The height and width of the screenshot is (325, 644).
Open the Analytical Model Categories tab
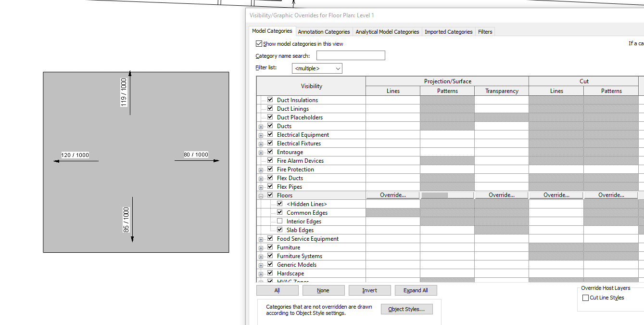[x=387, y=32]
